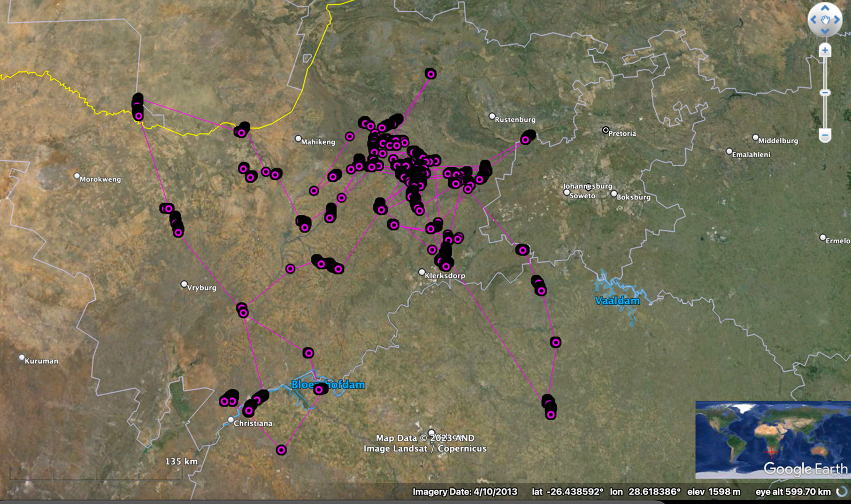
Task: Zoom out with the minus button at slider bottom
Action: click(x=825, y=135)
